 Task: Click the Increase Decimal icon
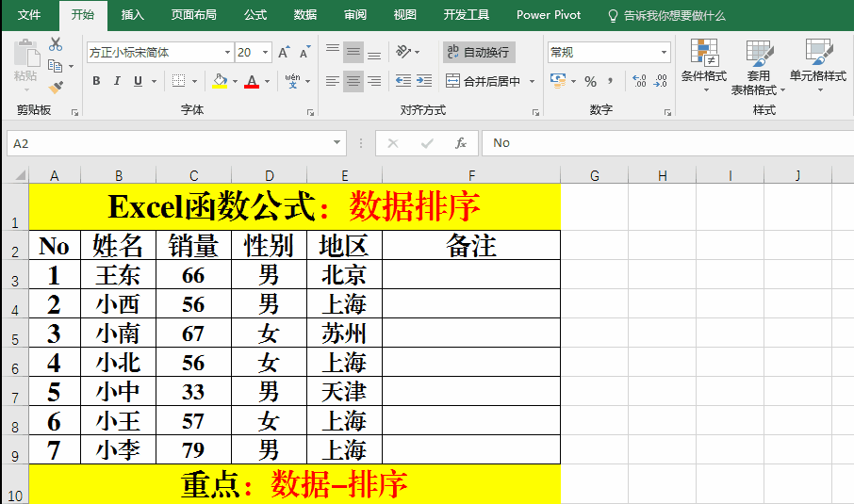tap(639, 81)
